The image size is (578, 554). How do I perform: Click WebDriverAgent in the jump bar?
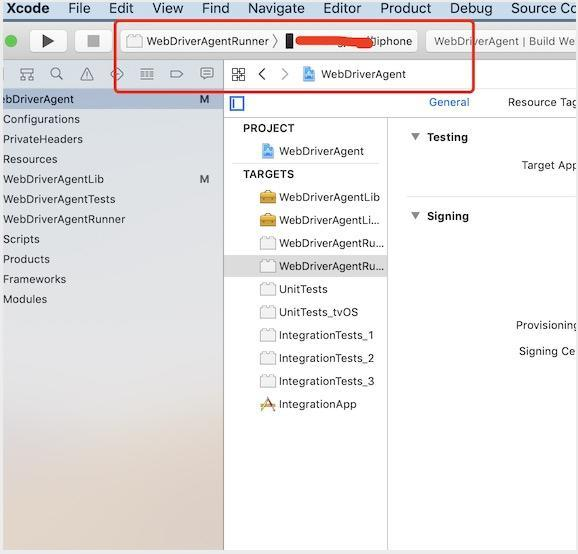(355, 74)
